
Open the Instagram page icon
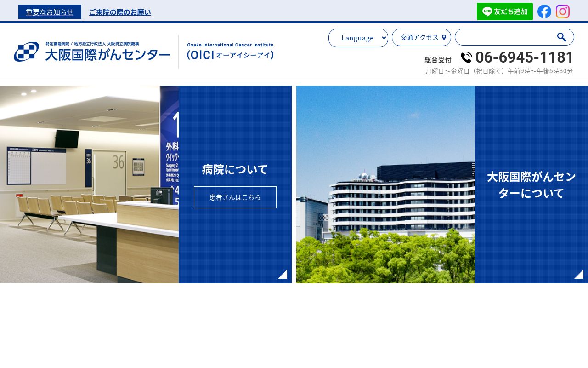pyautogui.click(x=563, y=11)
